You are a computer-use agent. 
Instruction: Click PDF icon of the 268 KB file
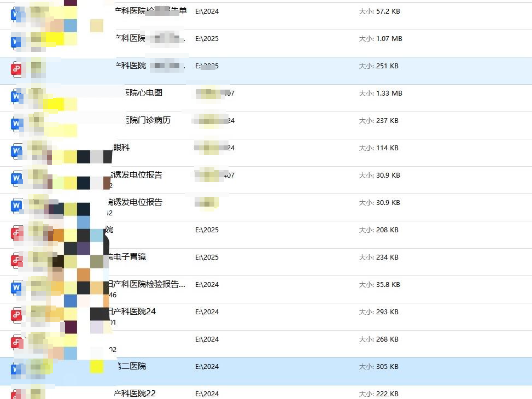pos(16,343)
